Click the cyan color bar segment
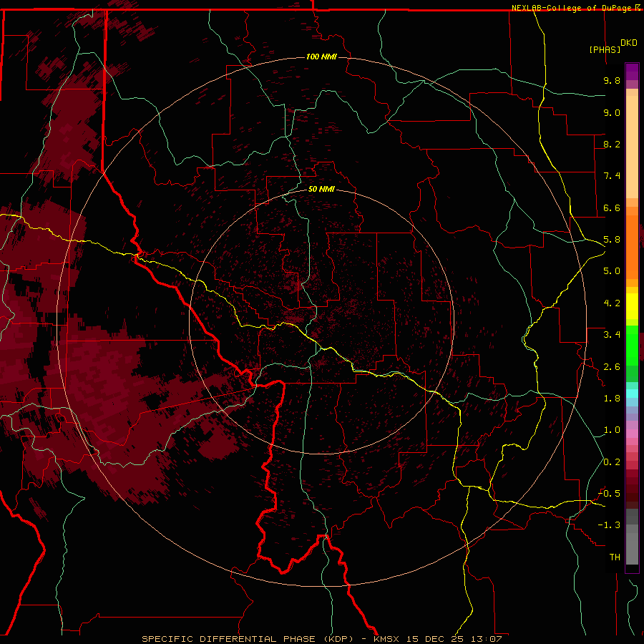This screenshot has height=644, width=644. coord(632,393)
